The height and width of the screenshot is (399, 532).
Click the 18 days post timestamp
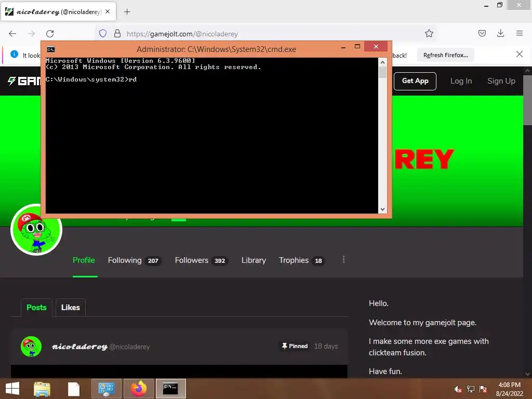[x=326, y=346]
